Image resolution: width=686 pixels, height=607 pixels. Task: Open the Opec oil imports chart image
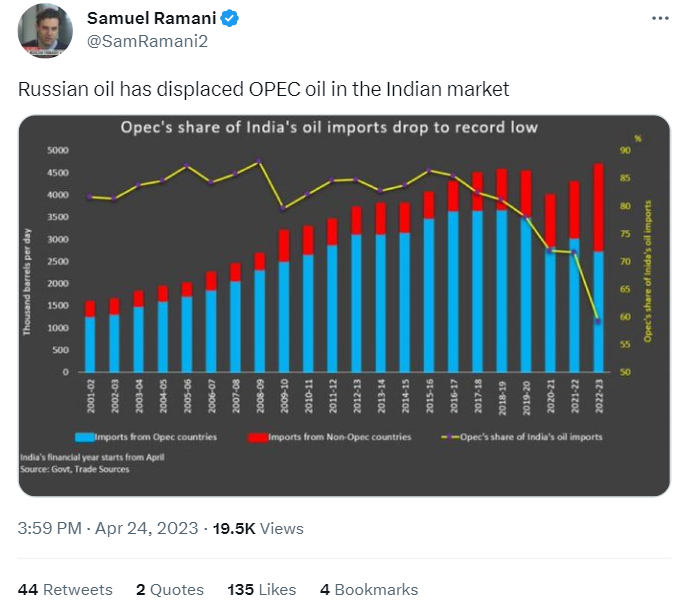click(x=343, y=305)
